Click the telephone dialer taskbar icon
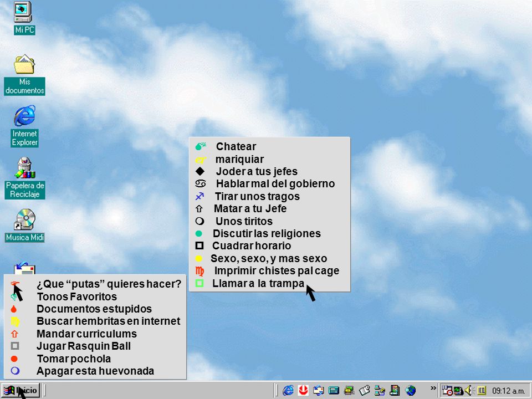Image resolution: width=532 pixels, height=399 pixels. click(x=349, y=391)
